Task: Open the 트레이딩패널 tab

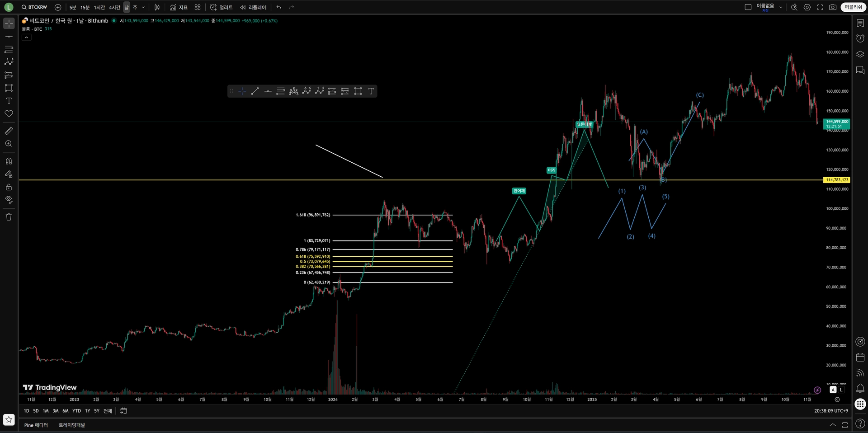Action: pos(72,425)
